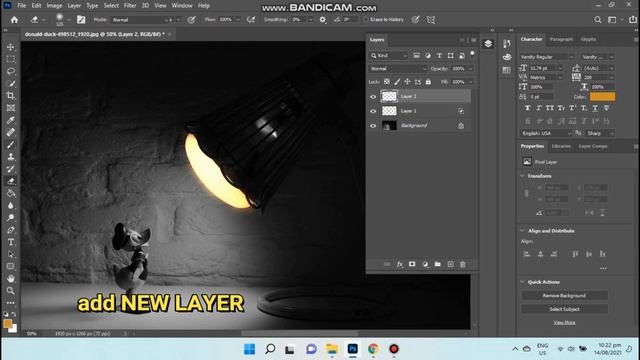Open the File menu
640x360 pixels.
click(x=22, y=6)
